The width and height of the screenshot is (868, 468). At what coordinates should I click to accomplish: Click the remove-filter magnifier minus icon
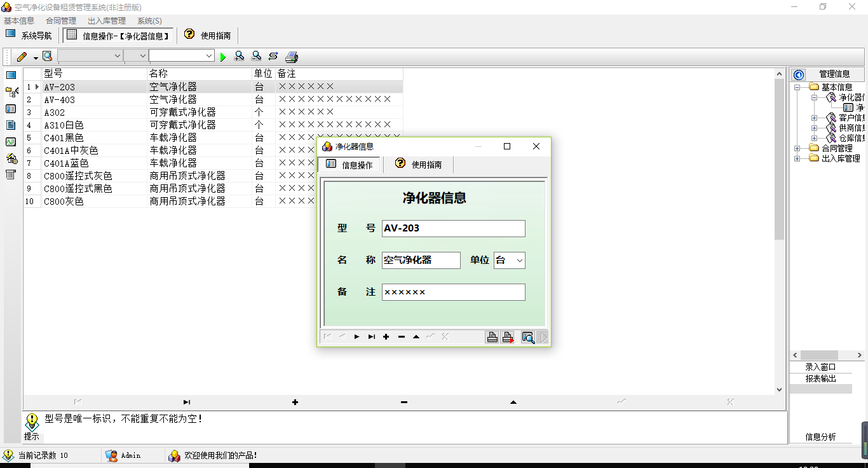point(256,57)
